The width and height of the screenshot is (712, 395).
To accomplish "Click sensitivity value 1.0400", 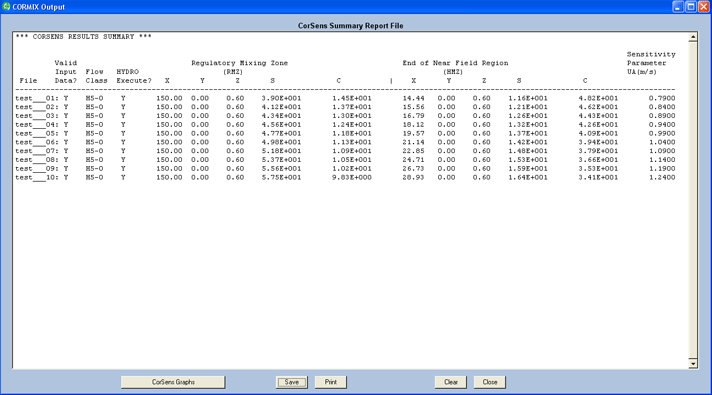I will point(662,142).
